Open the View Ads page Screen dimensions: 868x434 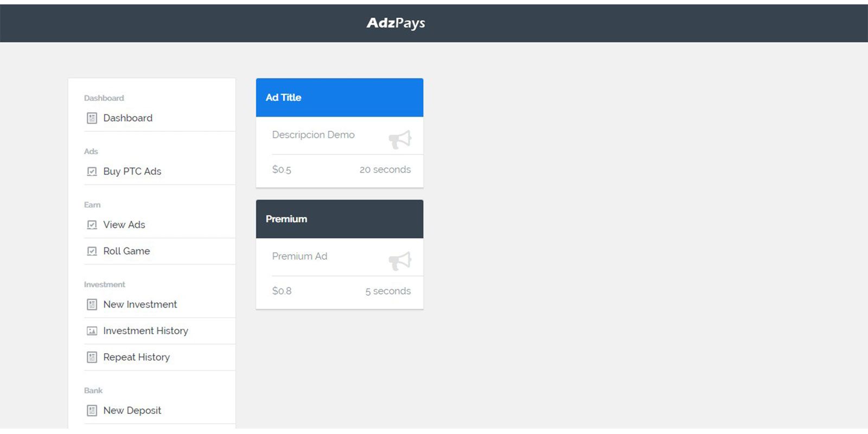(124, 225)
